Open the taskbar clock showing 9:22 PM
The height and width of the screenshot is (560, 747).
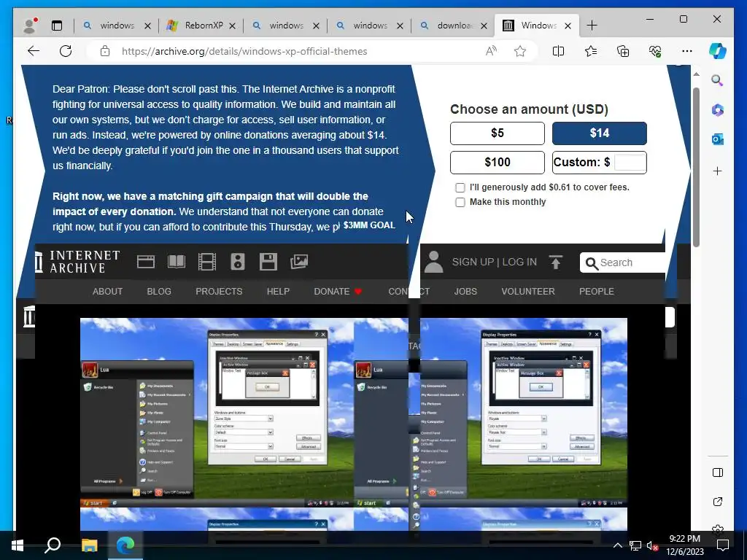pyautogui.click(x=684, y=545)
